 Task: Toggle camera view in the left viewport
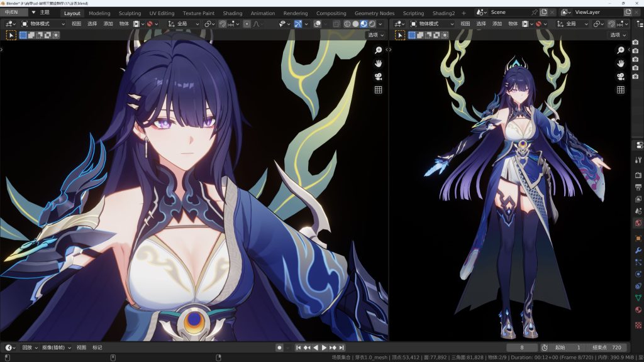(x=379, y=77)
